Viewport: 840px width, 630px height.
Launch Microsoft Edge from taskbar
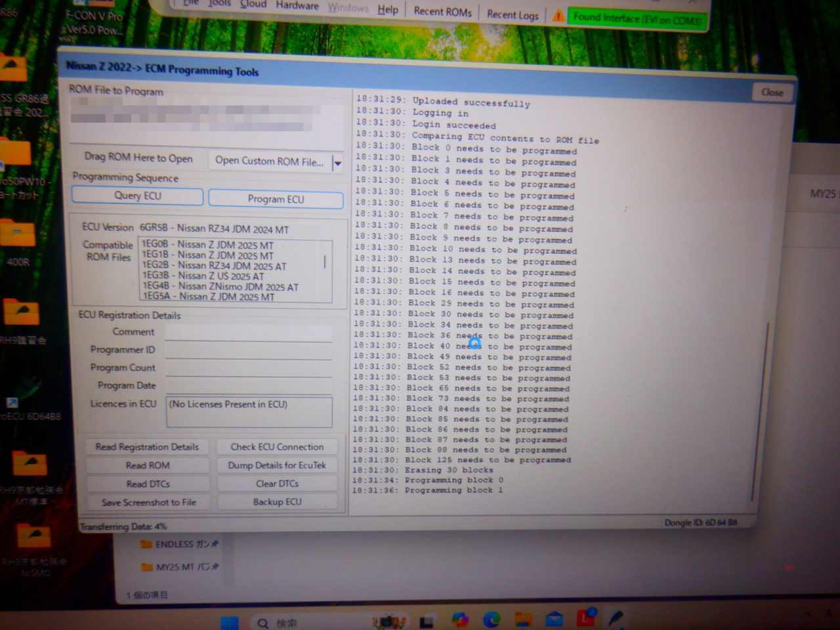pyautogui.click(x=492, y=619)
